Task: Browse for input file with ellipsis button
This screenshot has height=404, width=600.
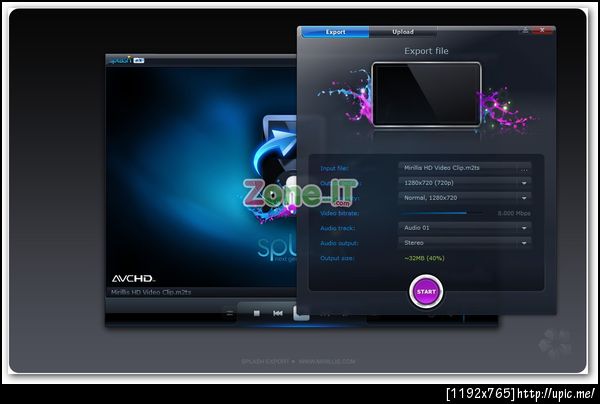Action: pos(524,168)
